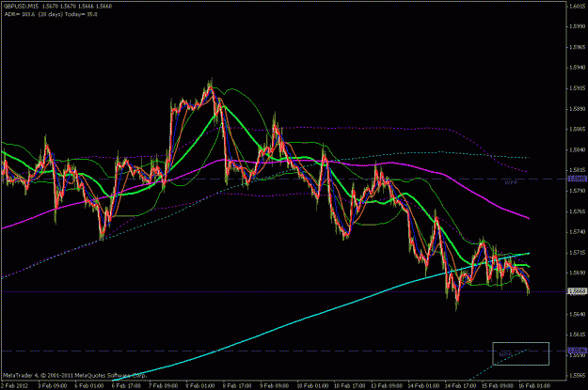Screen dimensions: 588x390
Task: Click the 9 Feb 09:00 time label
Action: point(274,385)
